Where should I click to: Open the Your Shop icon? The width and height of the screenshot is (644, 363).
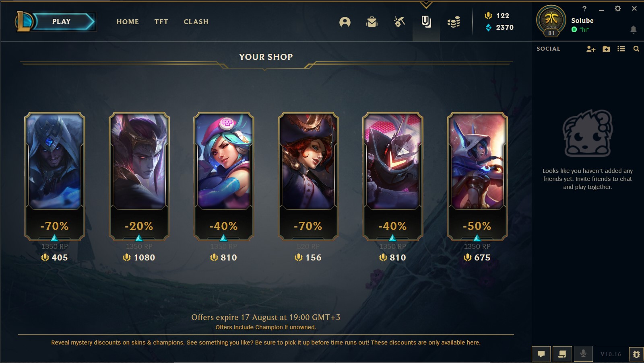(x=426, y=22)
